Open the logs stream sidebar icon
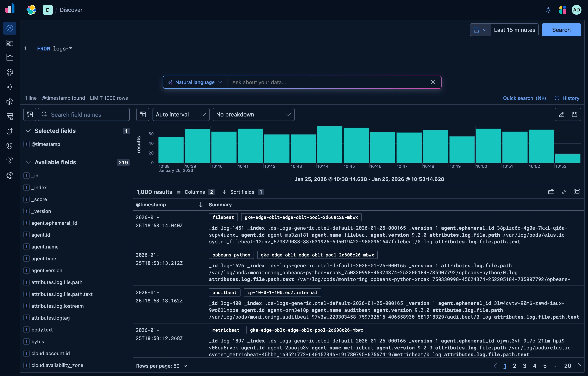This screenshot has height=376, width=588. 10,102
